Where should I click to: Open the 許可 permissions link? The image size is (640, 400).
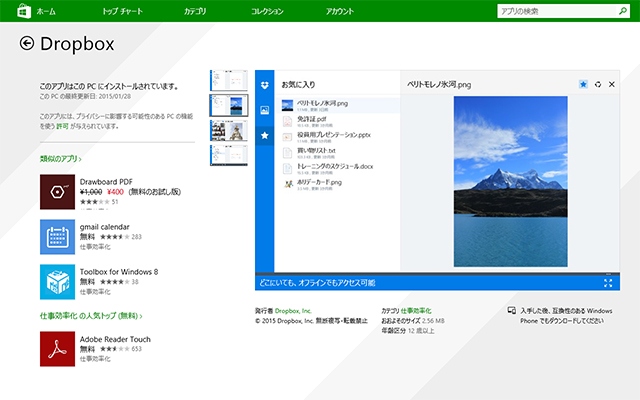click(62, 127)
